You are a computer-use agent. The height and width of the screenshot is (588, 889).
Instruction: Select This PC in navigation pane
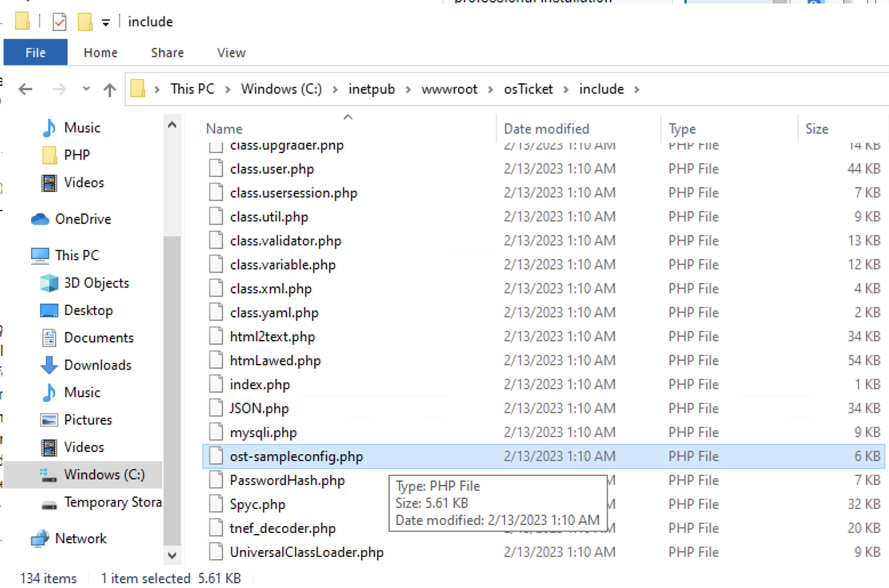(77, 255)
